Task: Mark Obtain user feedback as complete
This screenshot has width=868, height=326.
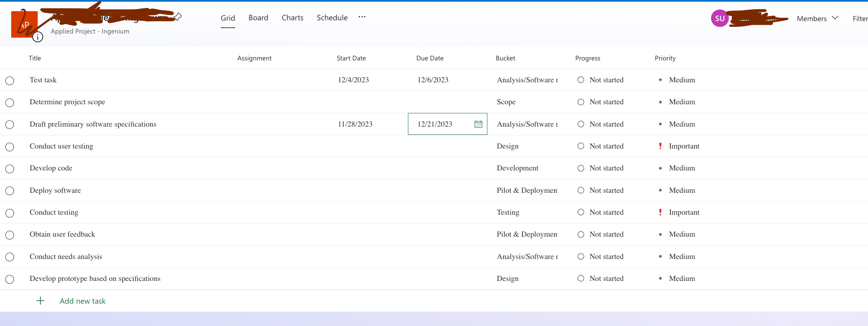Action: [10, 235]
